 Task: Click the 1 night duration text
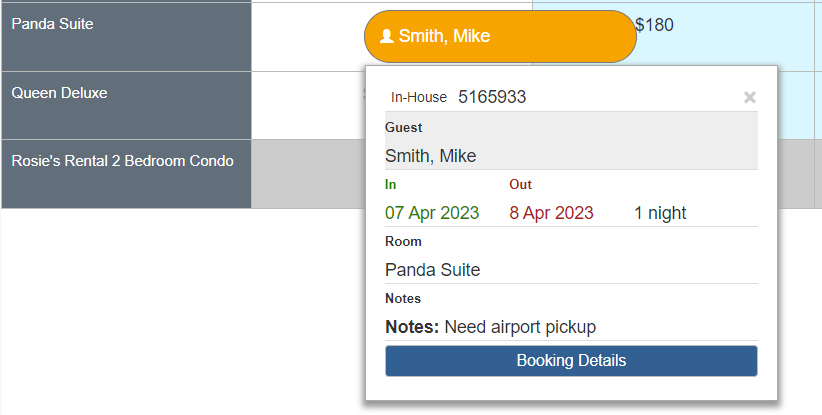coord(660,213)
